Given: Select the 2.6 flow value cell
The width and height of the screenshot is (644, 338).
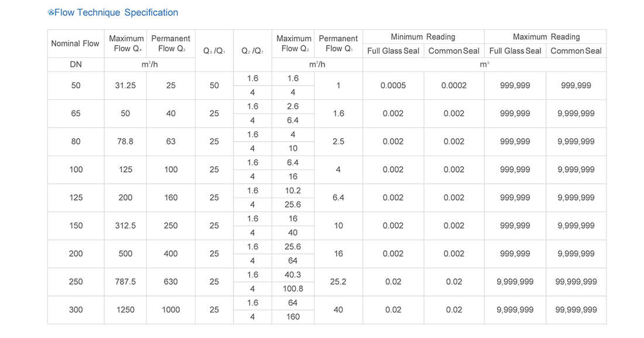Looking at the screenshot, I should 293,106.
